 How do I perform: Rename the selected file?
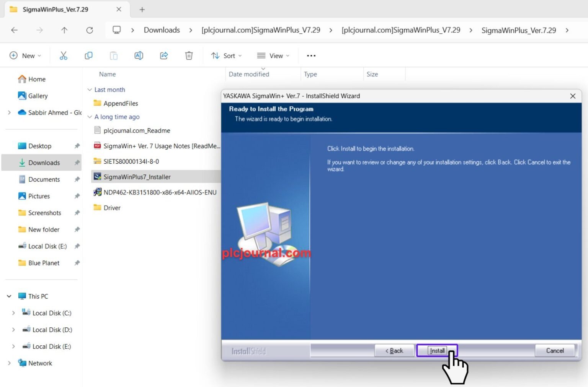click(x=139, y=55)
